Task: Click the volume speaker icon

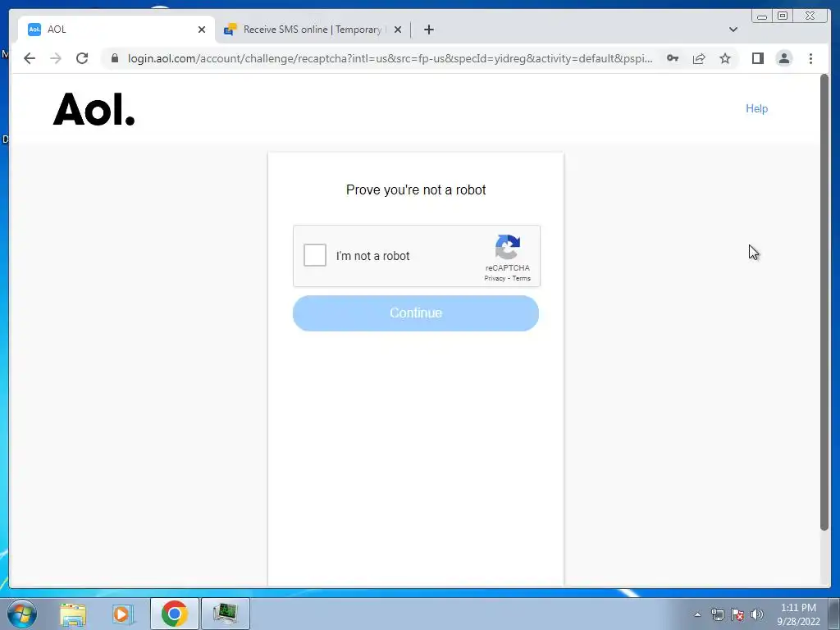Action: click(756, 614)
